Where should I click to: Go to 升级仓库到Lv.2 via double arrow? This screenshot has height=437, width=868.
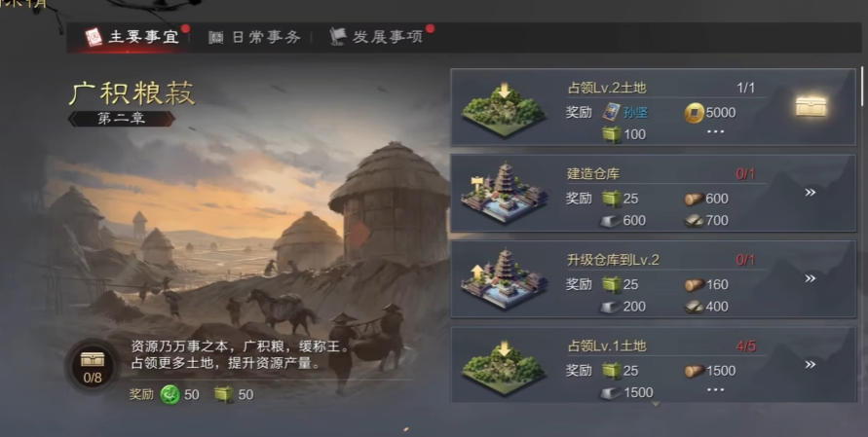810,278
